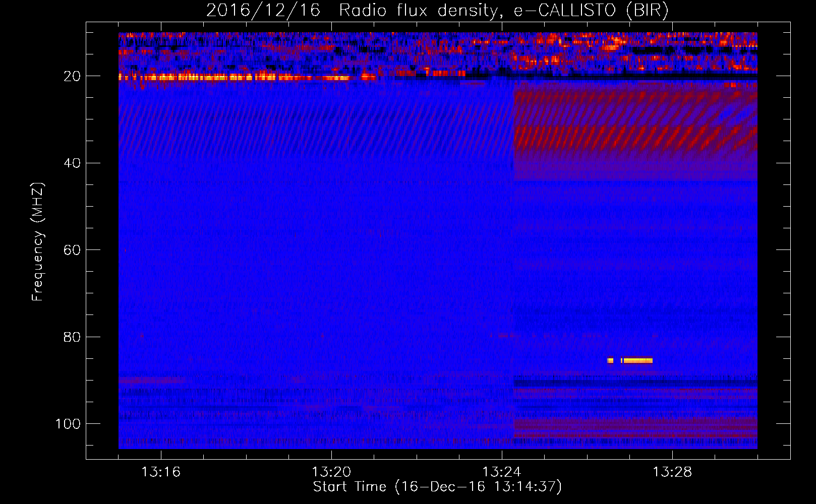The height and width of the screenshot is (504, 816).
Task: Click the time tick label '13:24'
Action: click(502, 472)
